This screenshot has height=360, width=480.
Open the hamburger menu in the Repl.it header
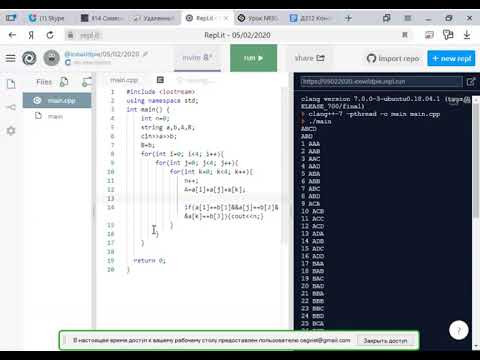click(x=11, y=58)
